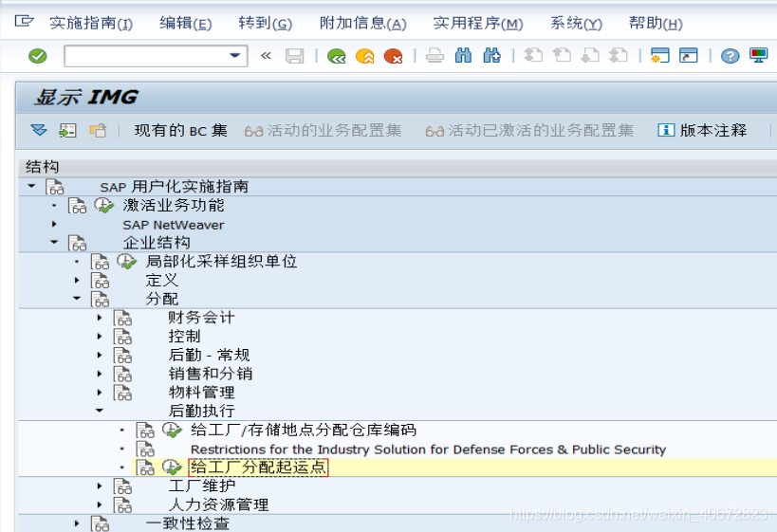Click the Expand All blue arrows icon

(x=39, y=130)
